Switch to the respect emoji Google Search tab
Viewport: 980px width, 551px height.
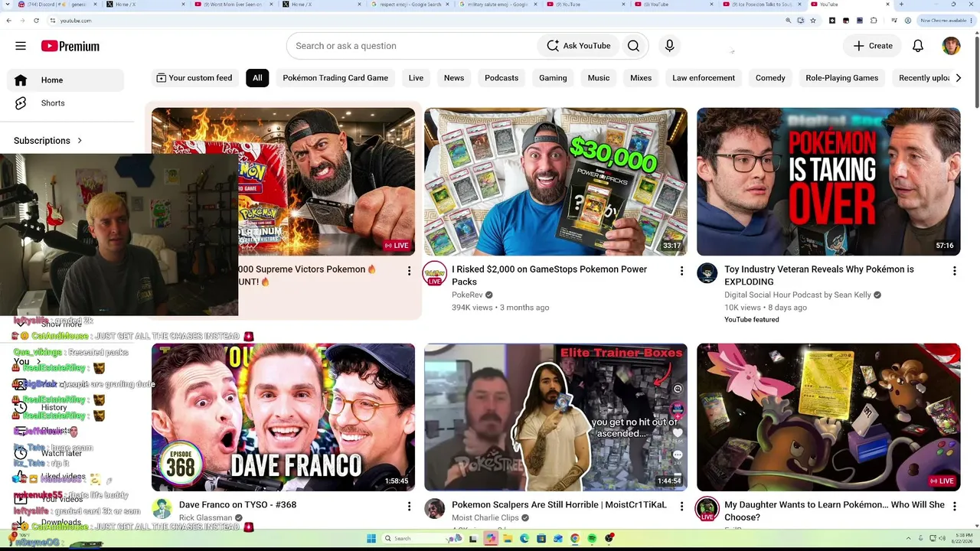410,5
